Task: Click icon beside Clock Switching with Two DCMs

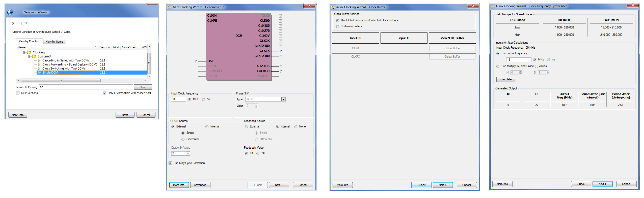Action: pos(39,69)
